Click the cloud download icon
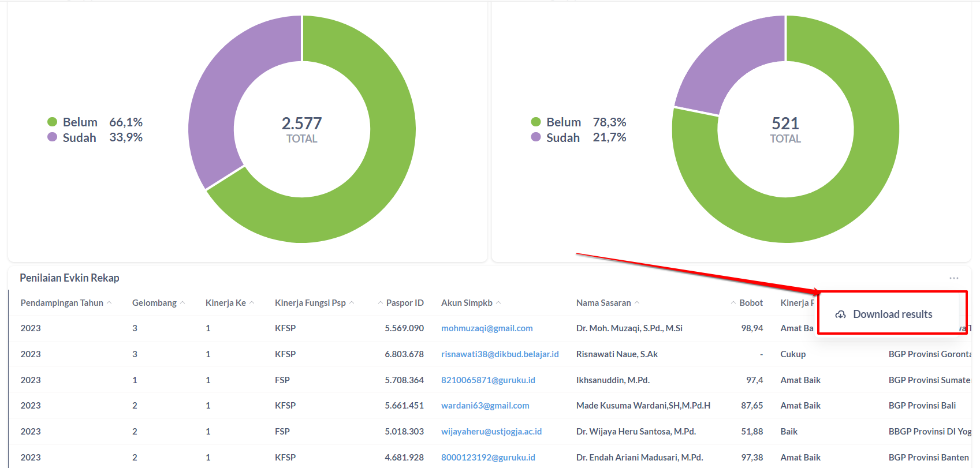The width and height of the screenshot is (980, 468). [841, 315]
